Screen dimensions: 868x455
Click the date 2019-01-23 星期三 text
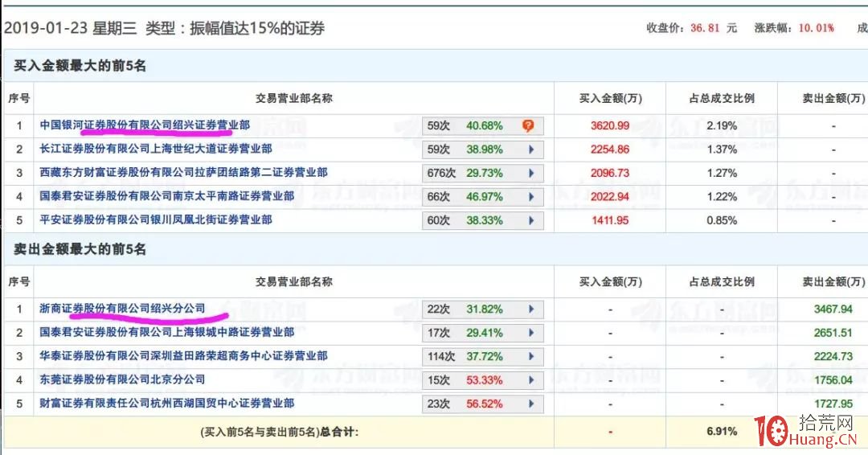[70, 27]
